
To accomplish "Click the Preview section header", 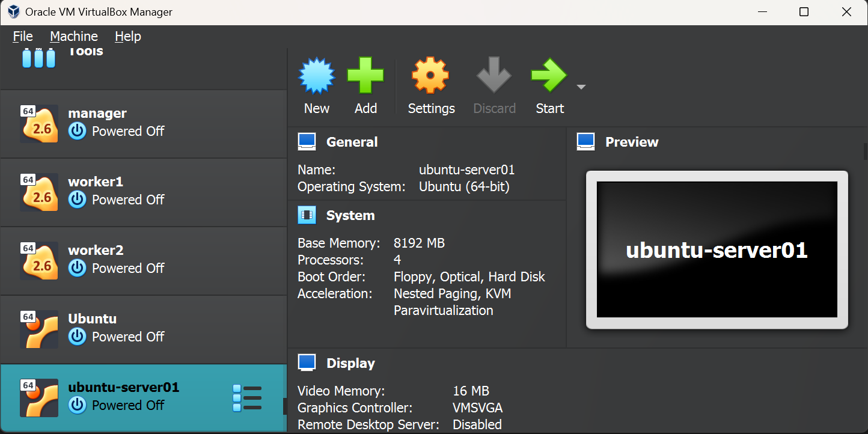I will (631, 142).
